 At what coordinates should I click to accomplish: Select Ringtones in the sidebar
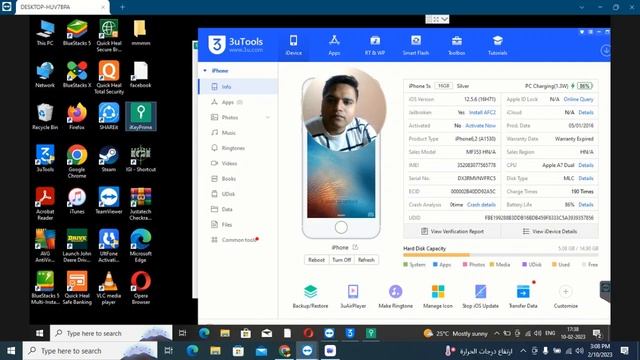[238, 148]
